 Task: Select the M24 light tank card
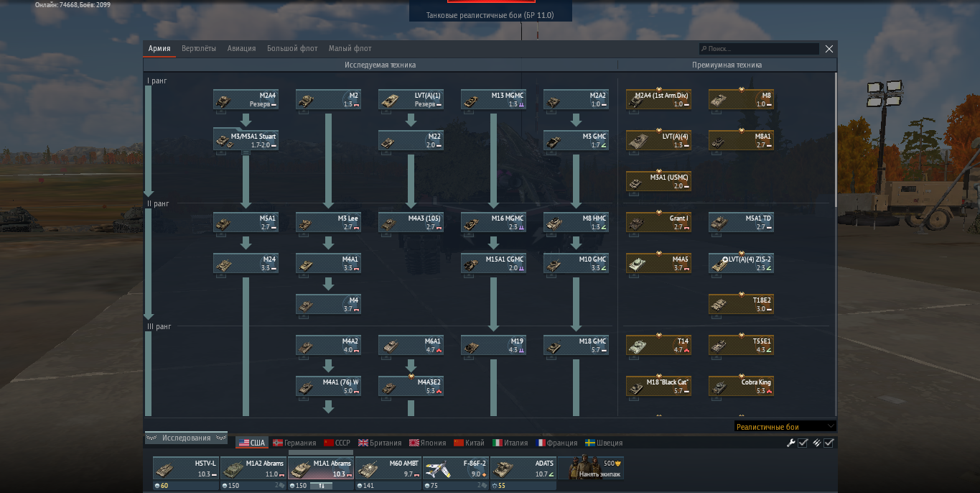246,263
